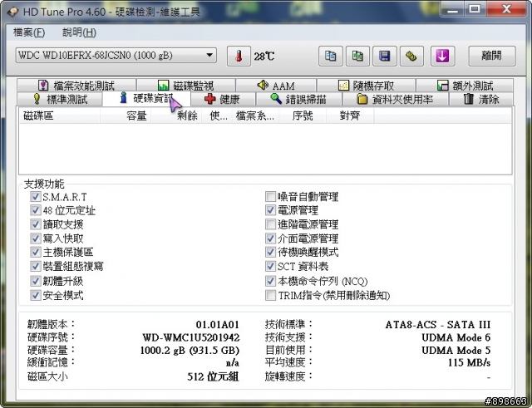This screenshot has width=532, height=408.
Task: Open the 檔案(F) menu
Action: [29, 32]
